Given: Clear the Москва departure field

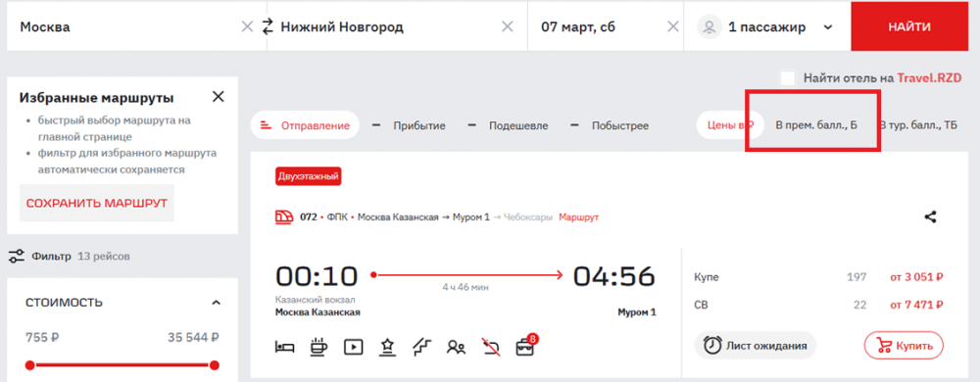Looking at the screenshot, I should (248, 26).
